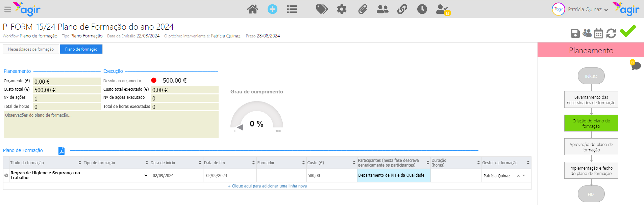Click the save floppy disk icon
The image size is (644, 205).
[575, 33]
